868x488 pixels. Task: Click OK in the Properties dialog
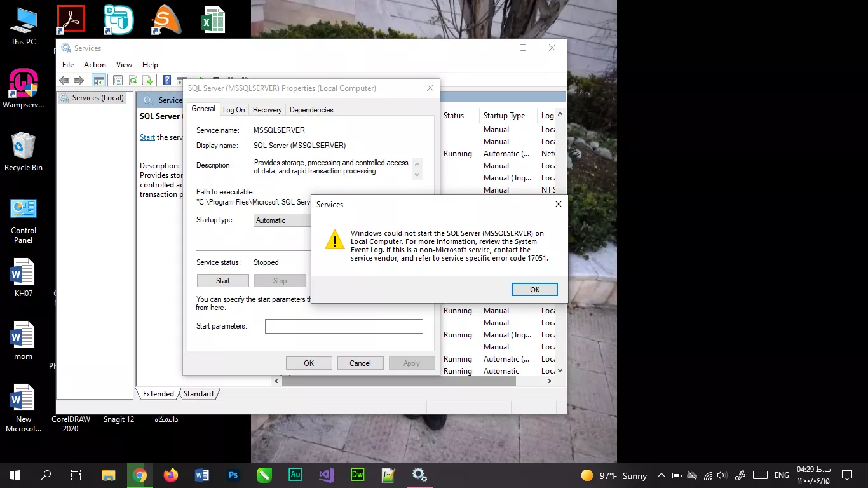coord(309,363)
